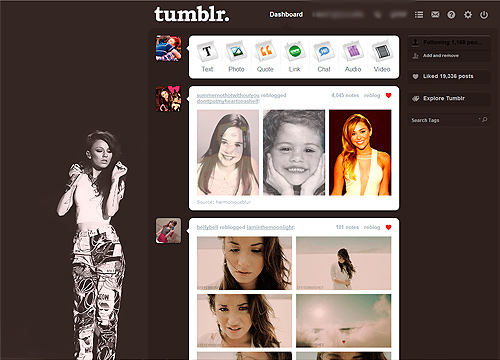Image resolution: width=500 pixels, height=360 pixels.
Task: Open the list icon in header
Action: pos(419,15)
